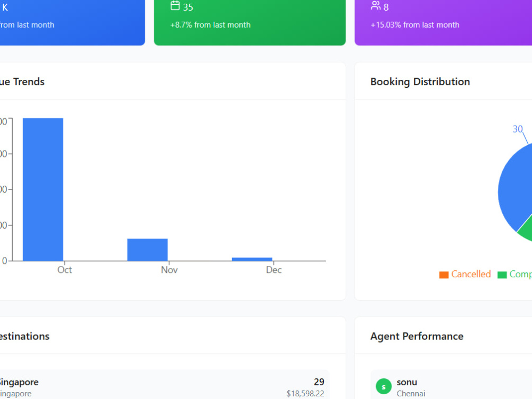Click the calendar icon beside 35
The height and width of the screenshot is (399, 532).
(175, 5)
